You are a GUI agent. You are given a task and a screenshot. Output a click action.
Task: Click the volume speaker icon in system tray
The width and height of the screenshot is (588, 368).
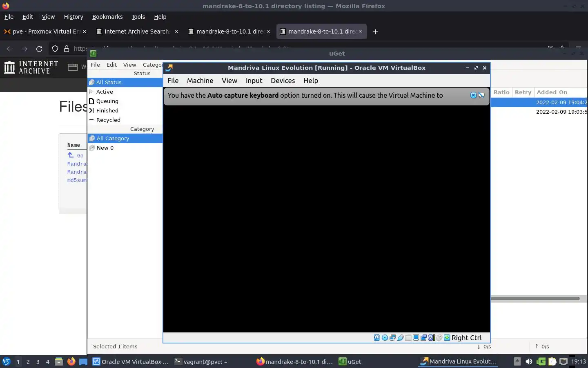click(x=529, y=361)
